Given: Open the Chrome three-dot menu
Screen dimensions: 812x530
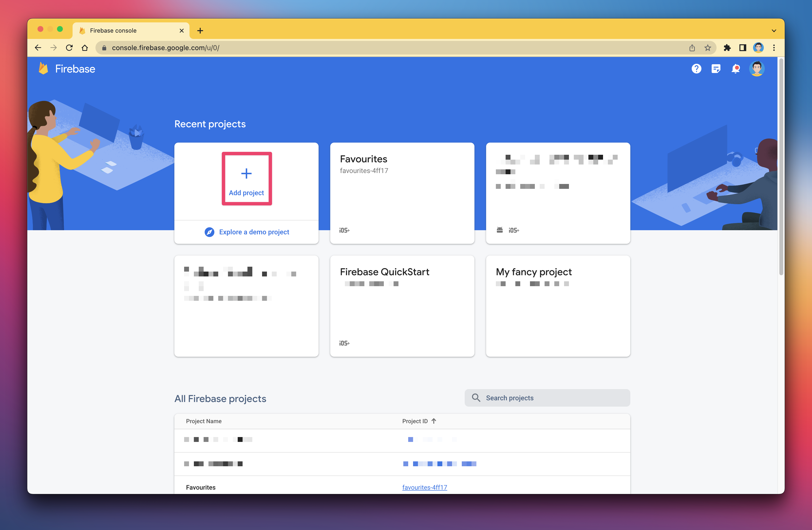Looking at the screenshot, I should (774, 48).
